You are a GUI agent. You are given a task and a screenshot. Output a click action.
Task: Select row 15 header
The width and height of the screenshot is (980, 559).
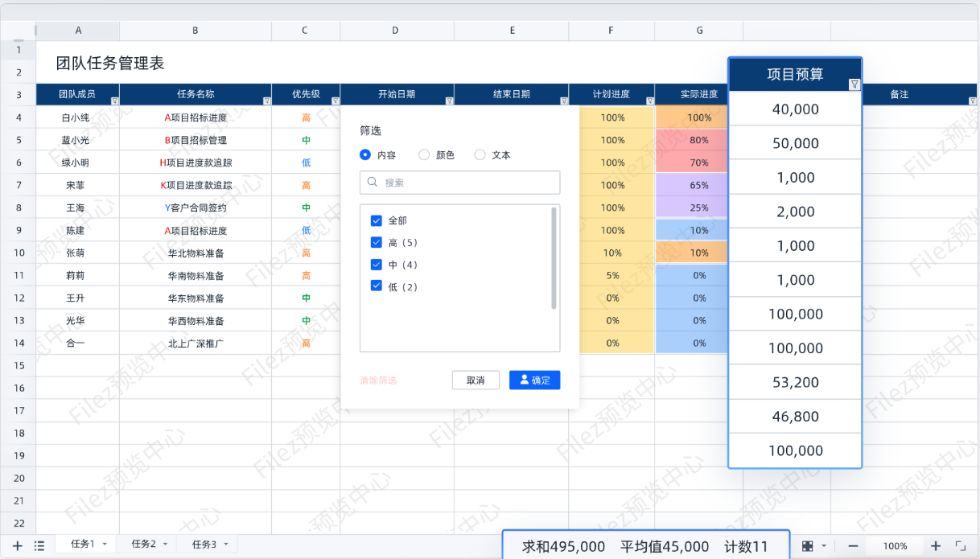pos(18,365)
